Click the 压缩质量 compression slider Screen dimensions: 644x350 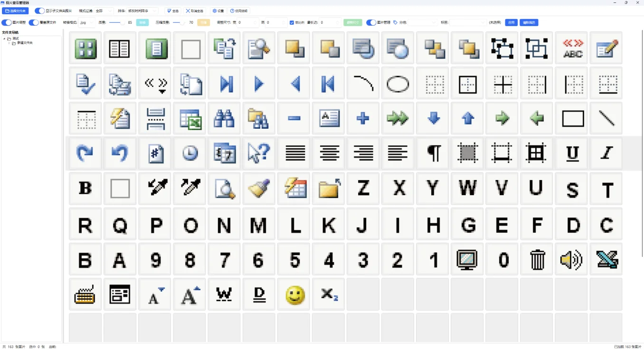click(x=180, y=22)
